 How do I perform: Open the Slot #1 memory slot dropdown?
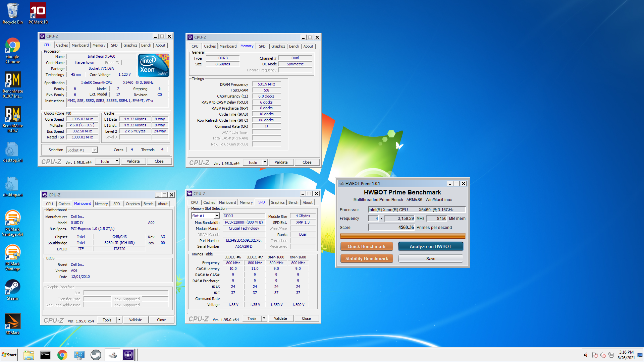pyautogui.click(x=205, y=216)
